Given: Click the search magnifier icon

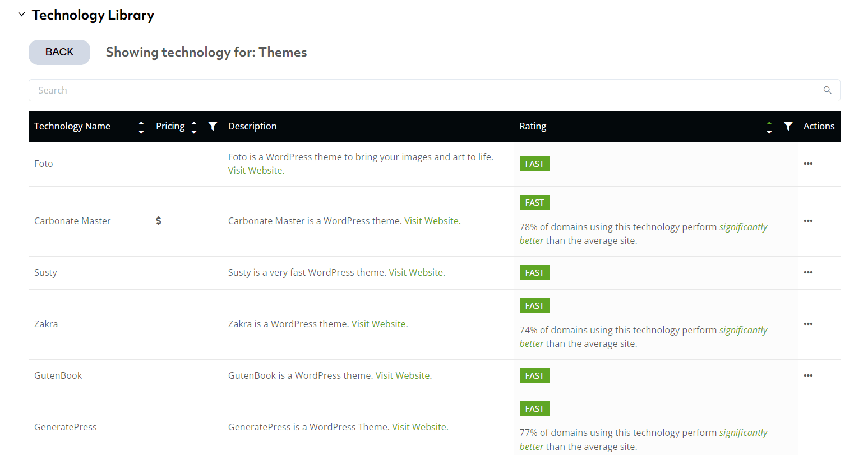Looking at the screenshot, I should point(827,90).
